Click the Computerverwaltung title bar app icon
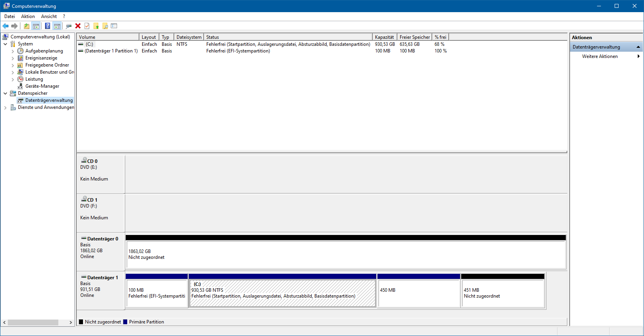Viewport: 644px width, 336px height. (x=6, y=6)
